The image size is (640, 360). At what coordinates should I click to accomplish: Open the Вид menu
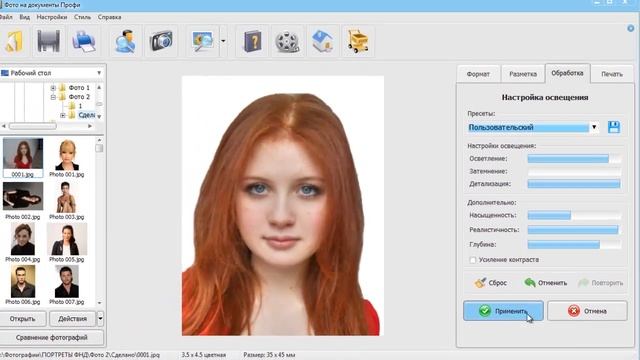tap(25, 17)
